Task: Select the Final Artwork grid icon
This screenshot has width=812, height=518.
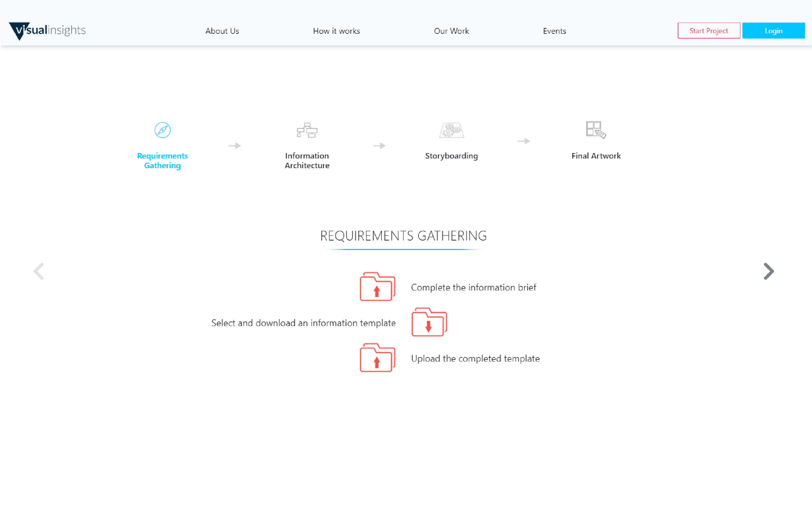Action: (596, 130)
